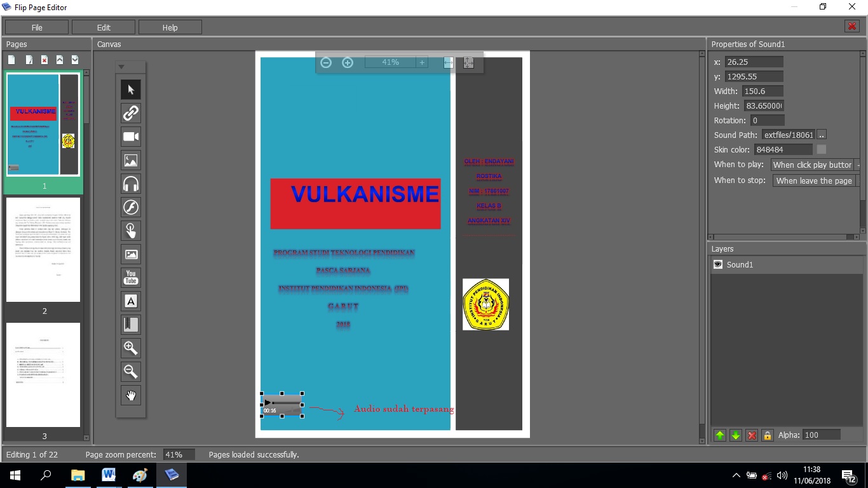The image size is (868, 488).
Task: Choose the Add Text tool
Action: pos(131,301)
